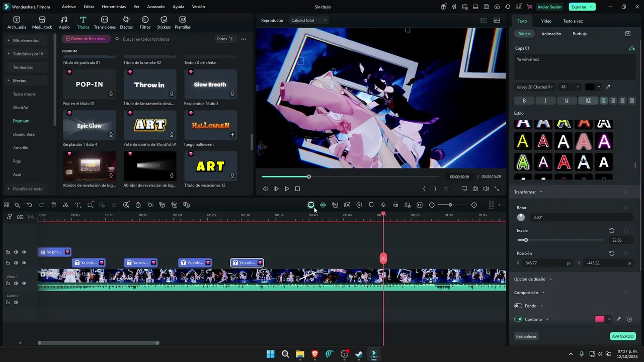This screenshot has height=362, width=644.
Task: Select WordArt category in sidebar
Action: [21, 108]
